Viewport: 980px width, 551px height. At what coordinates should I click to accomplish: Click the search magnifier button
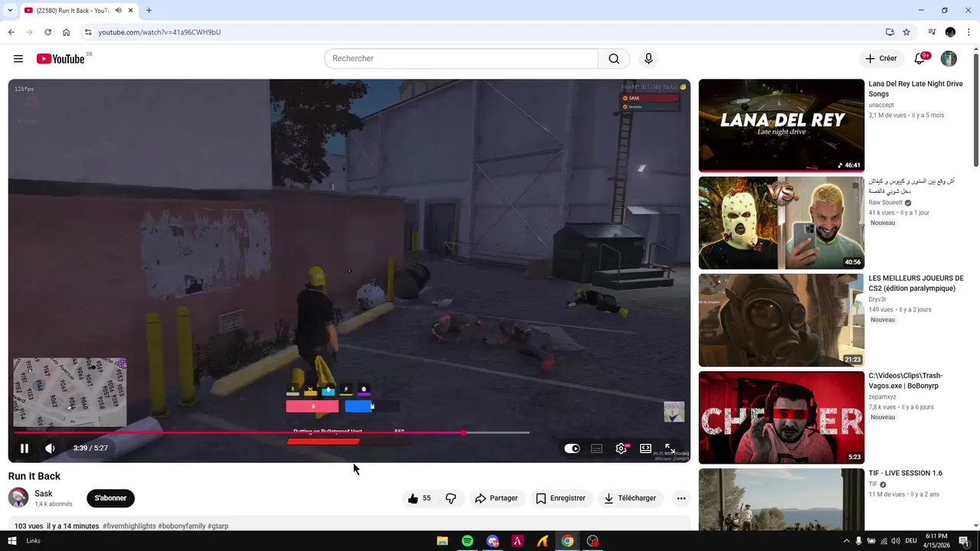[614, 59]
